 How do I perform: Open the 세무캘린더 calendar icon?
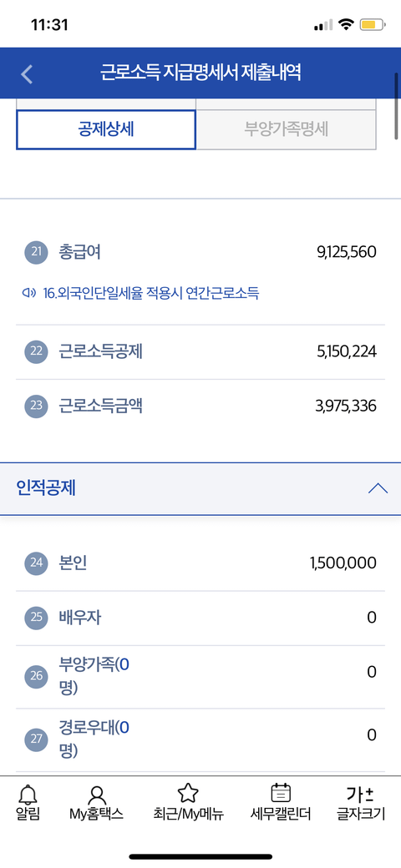pyautogui.click(x=280, y=794)
